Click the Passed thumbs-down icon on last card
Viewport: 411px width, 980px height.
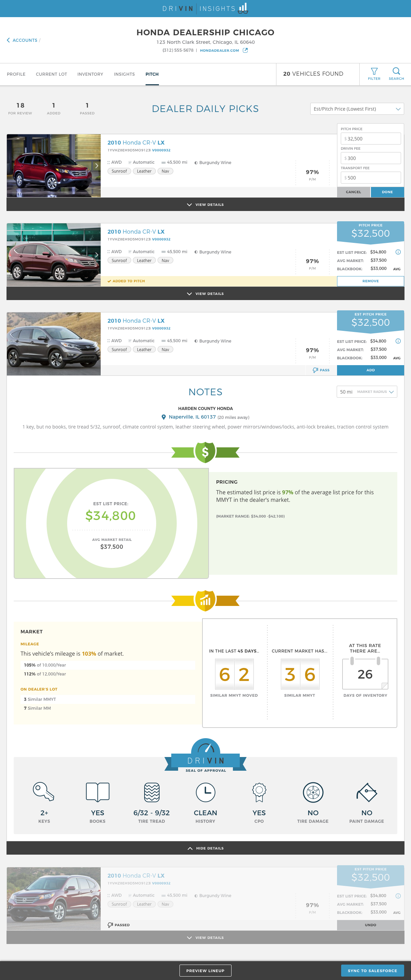pyautogui.click(x=110, y=925)
